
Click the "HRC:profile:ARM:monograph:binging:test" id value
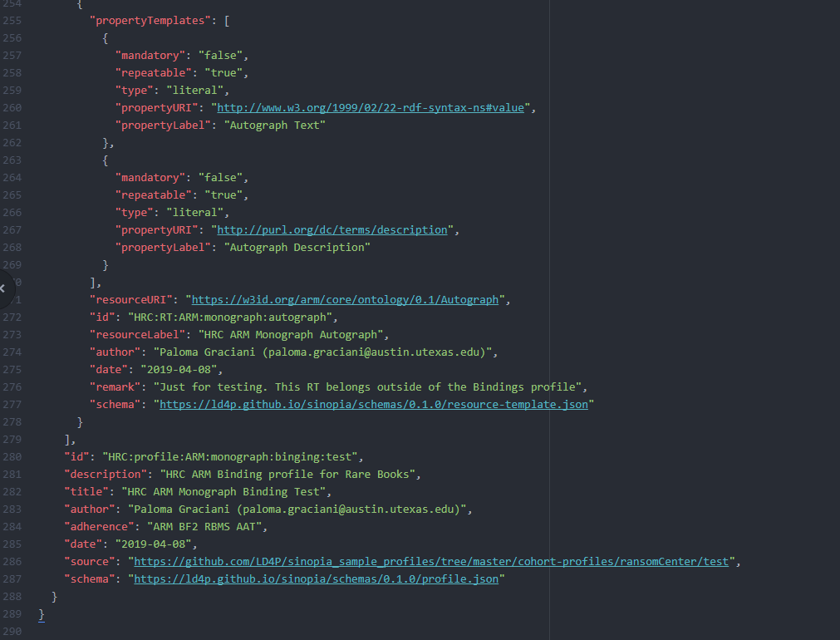[x=230, y=456]
